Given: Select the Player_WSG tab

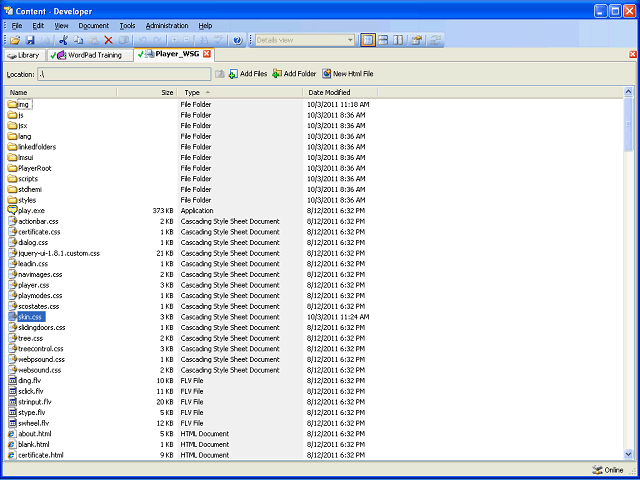Looking at the screenshot, I should click(174, 54).
